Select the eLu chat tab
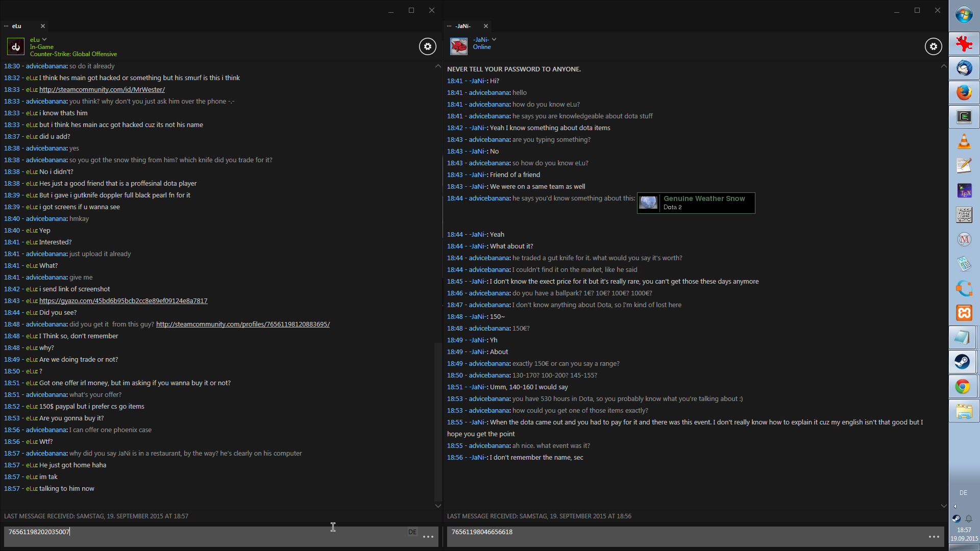Screen dimensions: 980x551 [x=17, y=26]
